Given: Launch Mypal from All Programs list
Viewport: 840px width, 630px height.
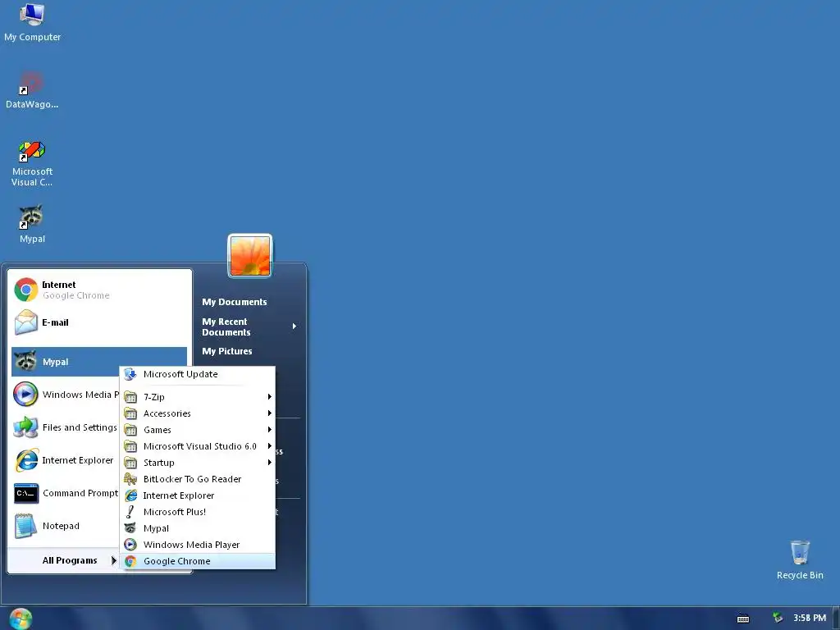Looking at the screenshot, I should pos(198,529).
